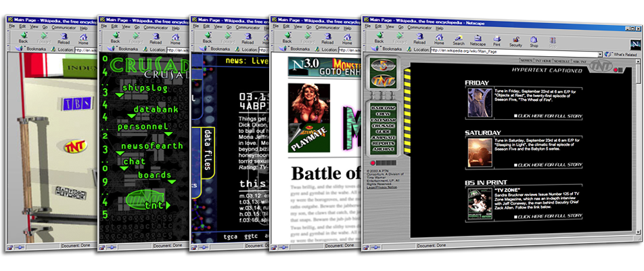The width and height of the screenshot is (644, 271).
Task: Select the TNT HOME tab
Action: tap(542, 60)
